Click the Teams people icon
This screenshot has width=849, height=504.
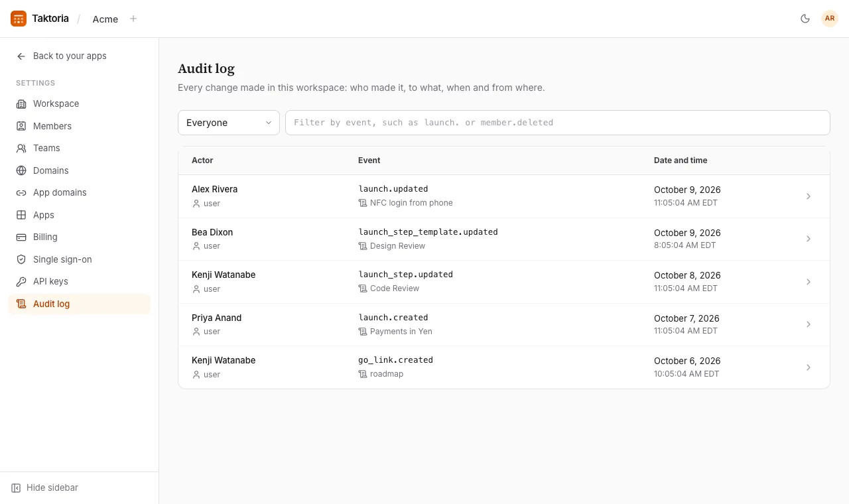(21, 149)
